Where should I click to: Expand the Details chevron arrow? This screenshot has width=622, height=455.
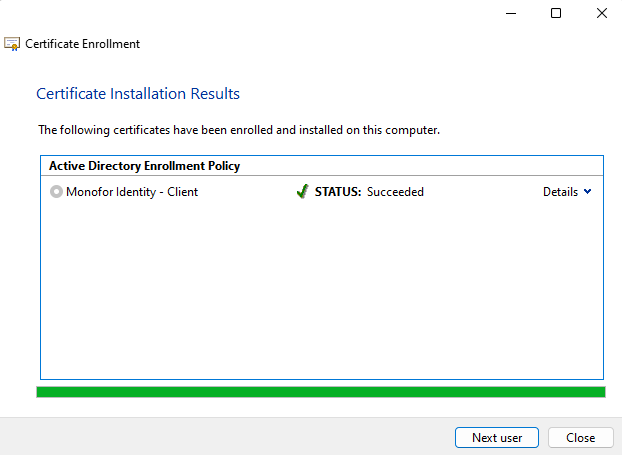point(587,192)
